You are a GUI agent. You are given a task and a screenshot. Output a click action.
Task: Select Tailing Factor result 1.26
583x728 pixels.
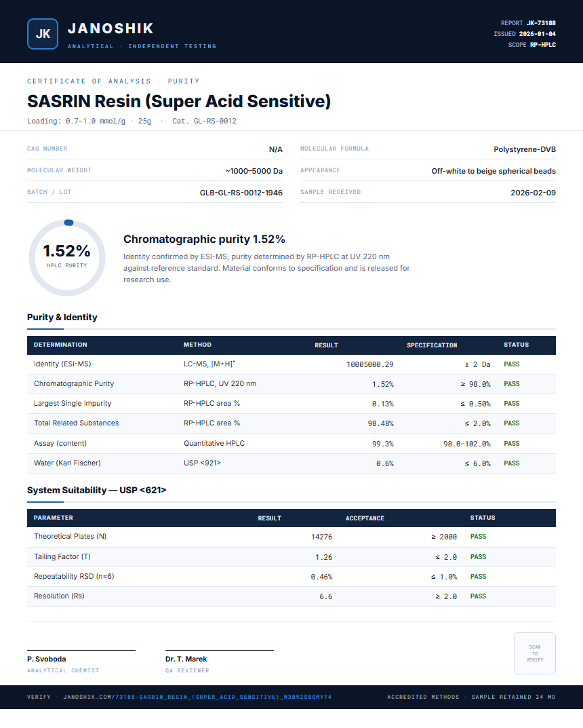(323, 557)
